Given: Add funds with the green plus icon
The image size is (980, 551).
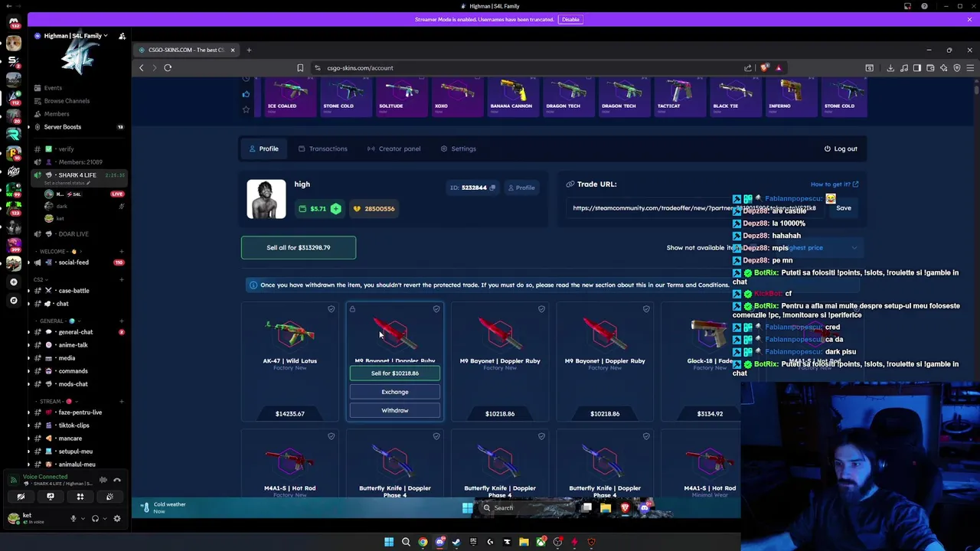Looking at the screenshot, I should 335,209.
